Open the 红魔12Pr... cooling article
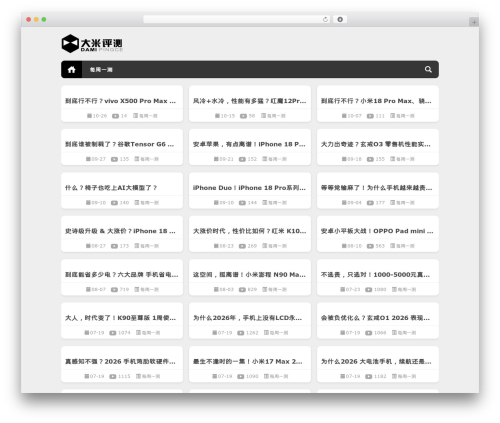The image size is (500, 423). click(x=249, y=101)
